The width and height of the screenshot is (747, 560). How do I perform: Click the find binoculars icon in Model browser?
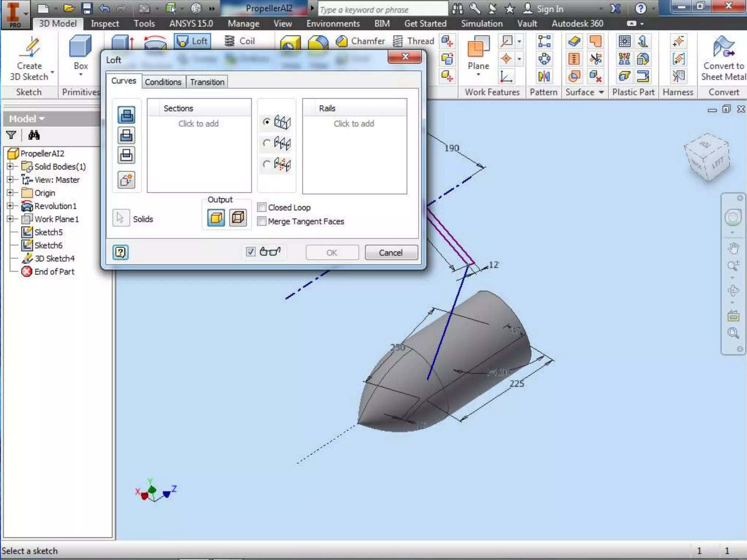point(34,136)
